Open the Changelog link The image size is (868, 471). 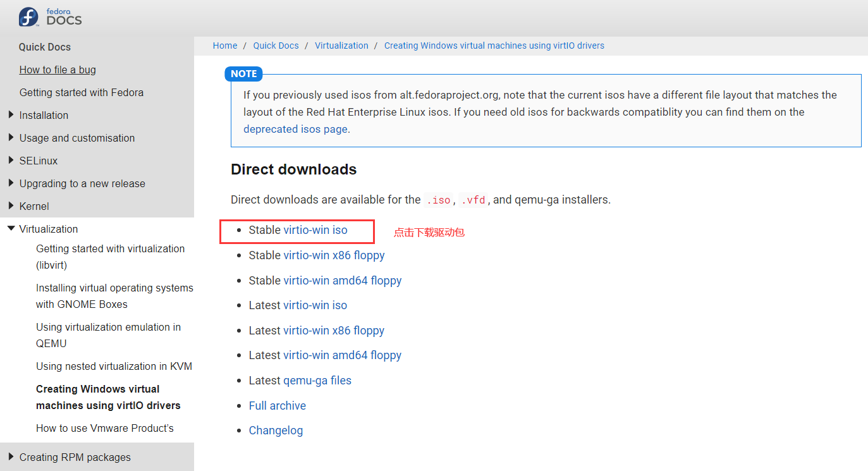coord(276,431)
